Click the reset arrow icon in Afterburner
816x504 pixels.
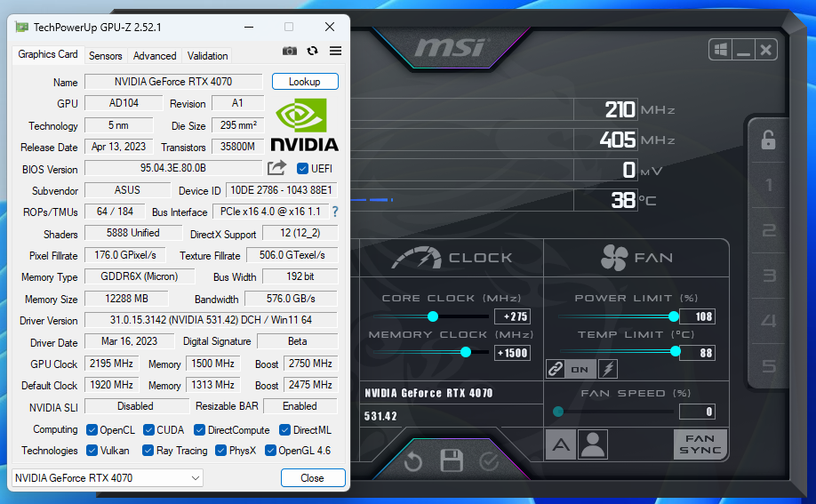(413, 461)
